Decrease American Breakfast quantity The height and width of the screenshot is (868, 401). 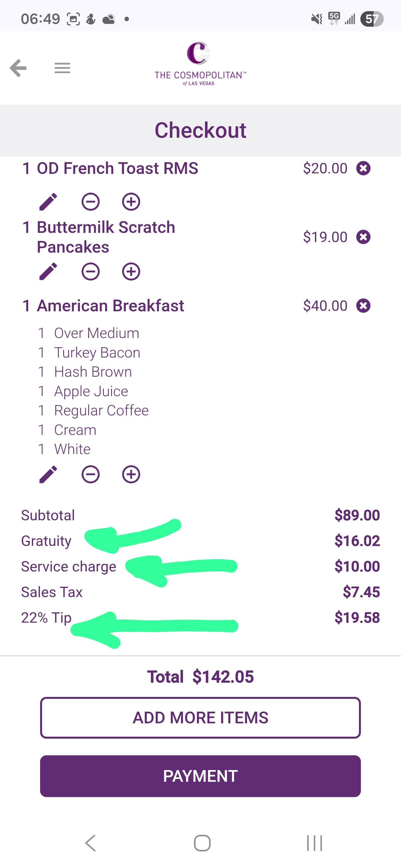point(91,474)
